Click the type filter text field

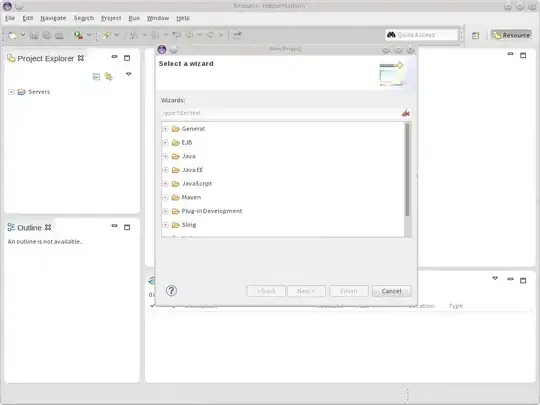tap(280, 113)
